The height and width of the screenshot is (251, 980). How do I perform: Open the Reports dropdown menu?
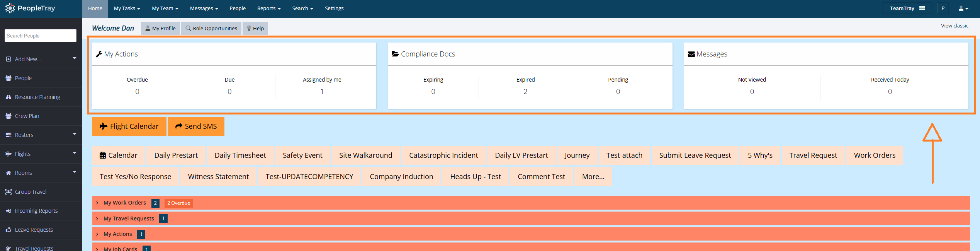[x=269, y=8]
